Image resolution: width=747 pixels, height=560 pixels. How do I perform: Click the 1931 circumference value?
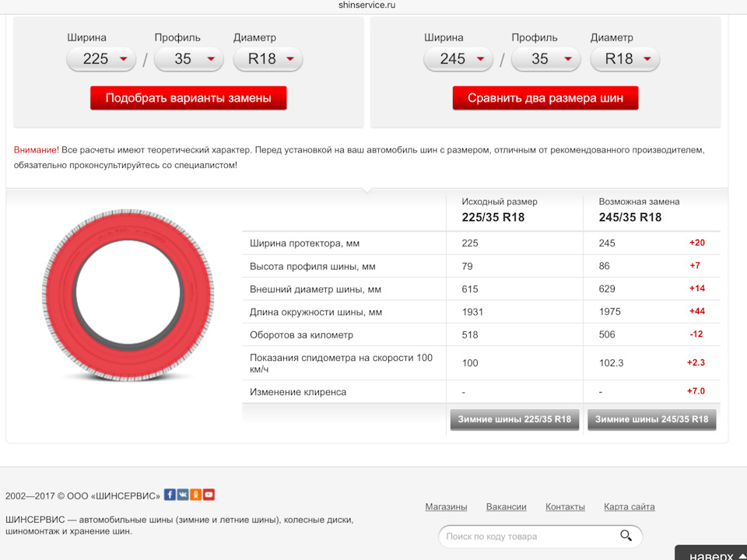[x=472, y=312]
